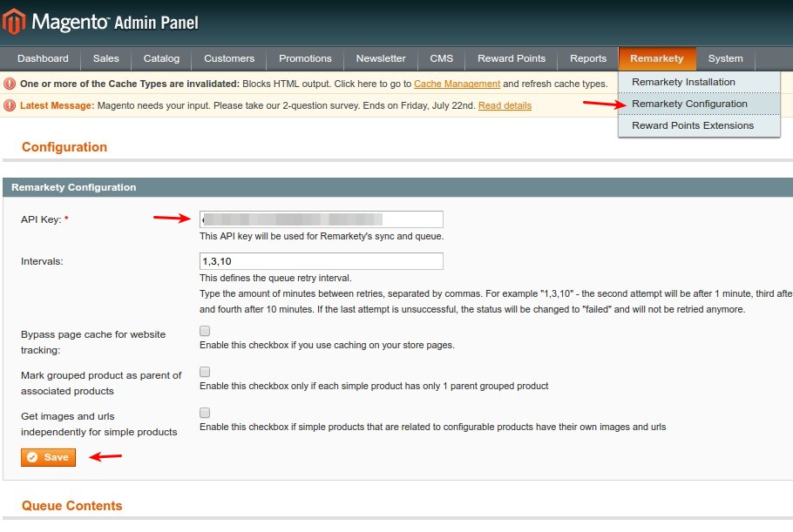Viewport: 793px width, 532px height.
Task: Open the Sales menu
Action: (x=106, y=58)
